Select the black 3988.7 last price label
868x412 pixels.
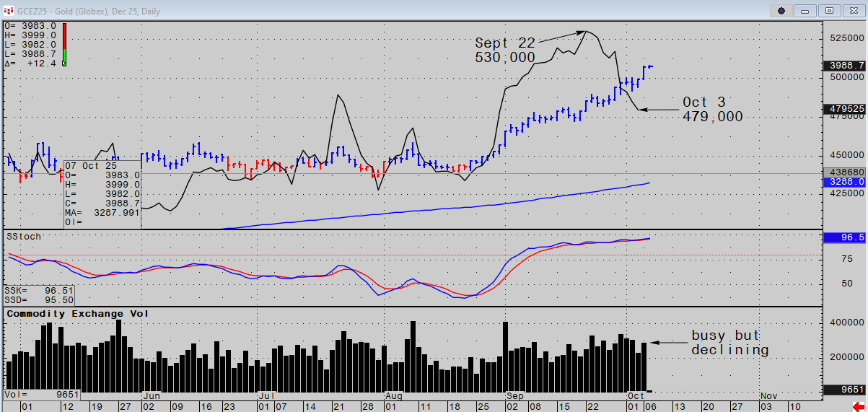[x=845, y=65]
